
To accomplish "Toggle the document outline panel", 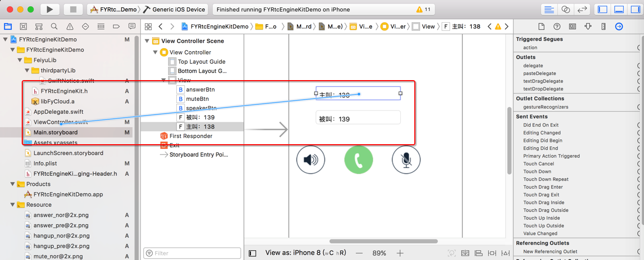I will (252, 253).
